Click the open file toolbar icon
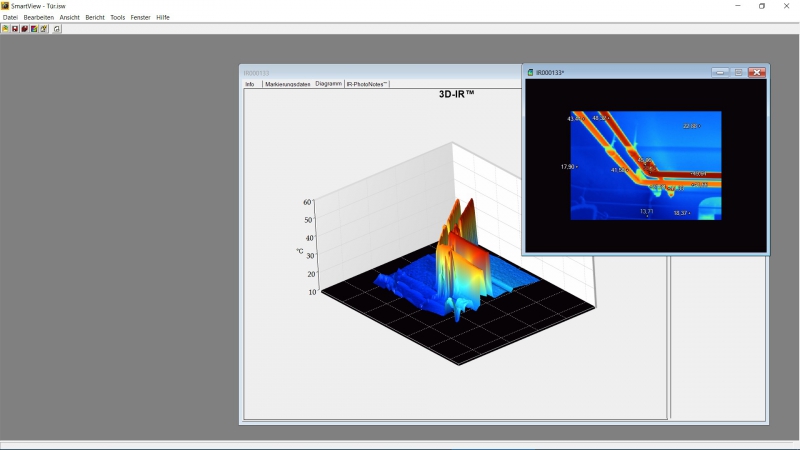Screen dimensions: 800x450 pyautogui.click(x=5, y=28)
